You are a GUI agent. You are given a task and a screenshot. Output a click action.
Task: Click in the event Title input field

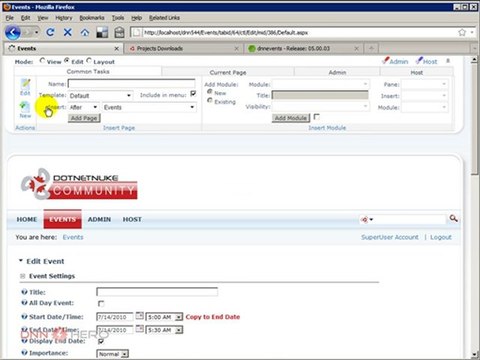coord(157,292)
